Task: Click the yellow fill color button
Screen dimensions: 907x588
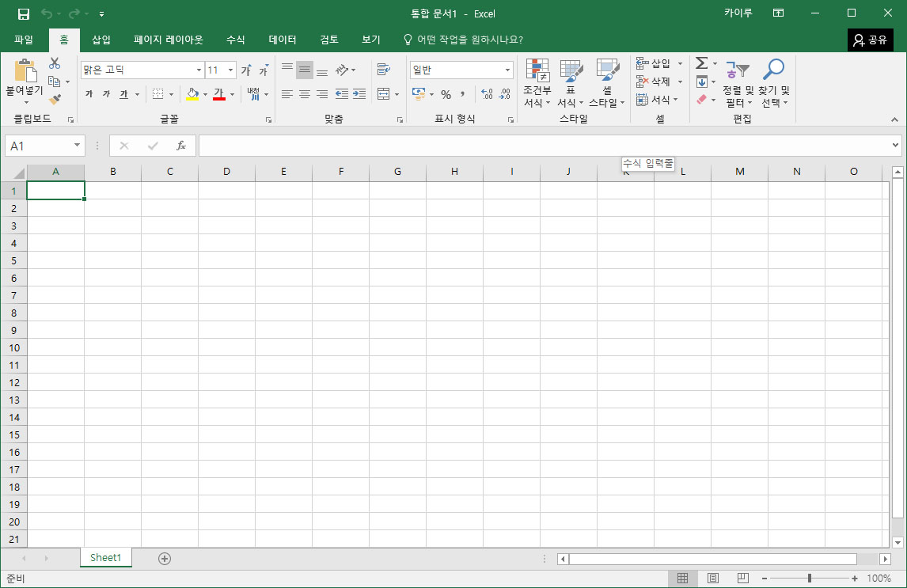Action: pos(192,94)
